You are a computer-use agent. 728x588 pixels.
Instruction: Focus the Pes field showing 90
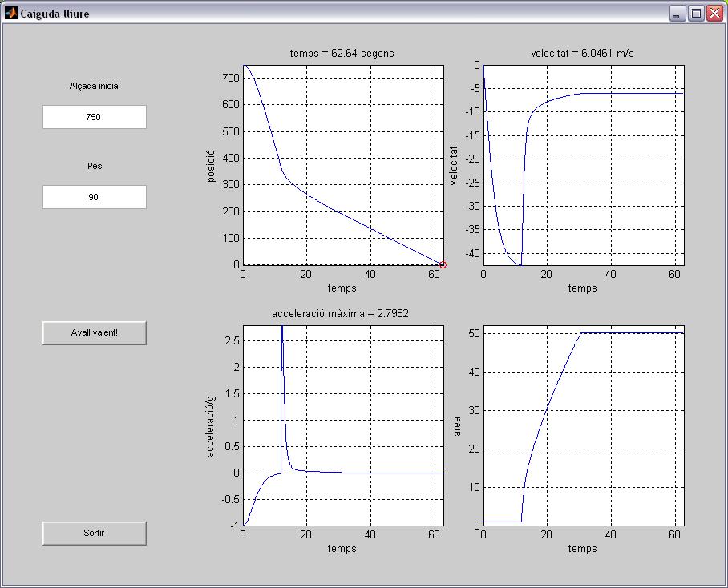tap(95, 197)
